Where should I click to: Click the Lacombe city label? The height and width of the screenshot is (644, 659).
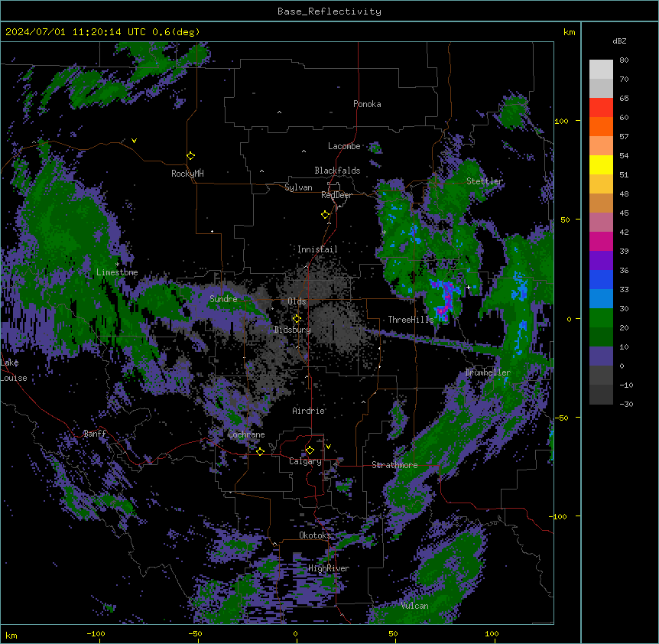pyautogui.click(x=344, y=146)
